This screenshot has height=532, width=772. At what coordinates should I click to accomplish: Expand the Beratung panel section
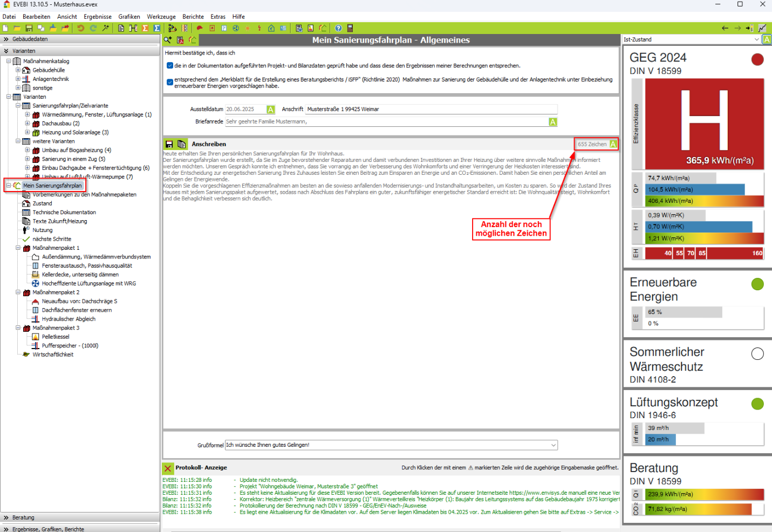[23, 517]
